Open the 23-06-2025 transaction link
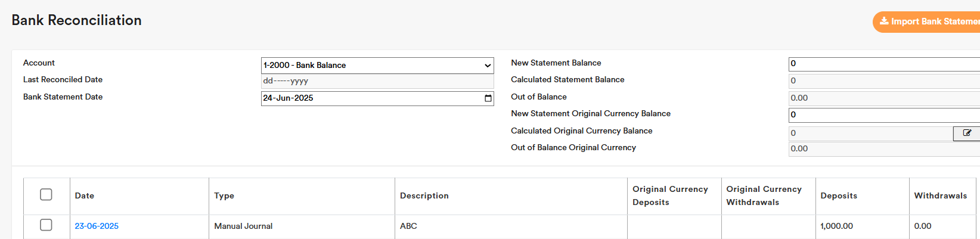This screenshot has width=980, height=239. [x=97, y=226]
